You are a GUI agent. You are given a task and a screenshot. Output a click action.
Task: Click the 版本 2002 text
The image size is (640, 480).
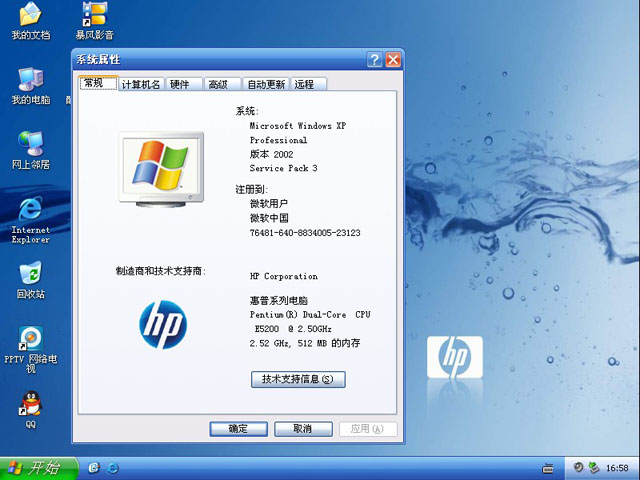pos(271,154)
